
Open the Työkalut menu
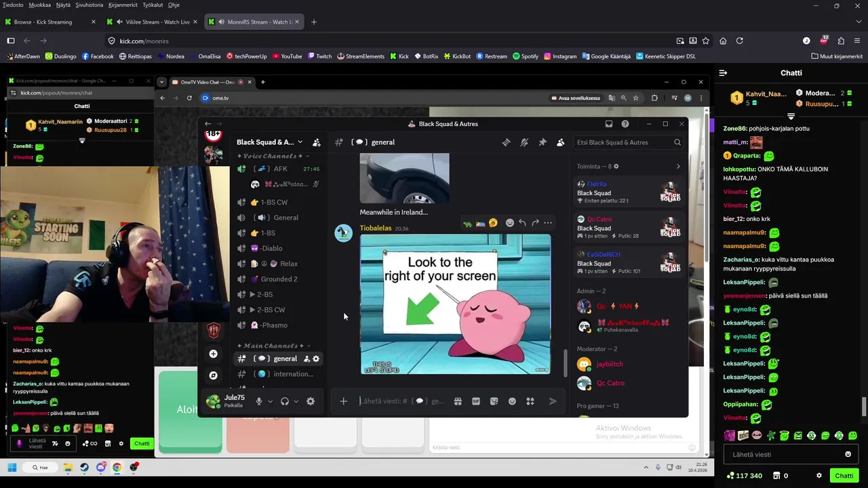(153, 5)
